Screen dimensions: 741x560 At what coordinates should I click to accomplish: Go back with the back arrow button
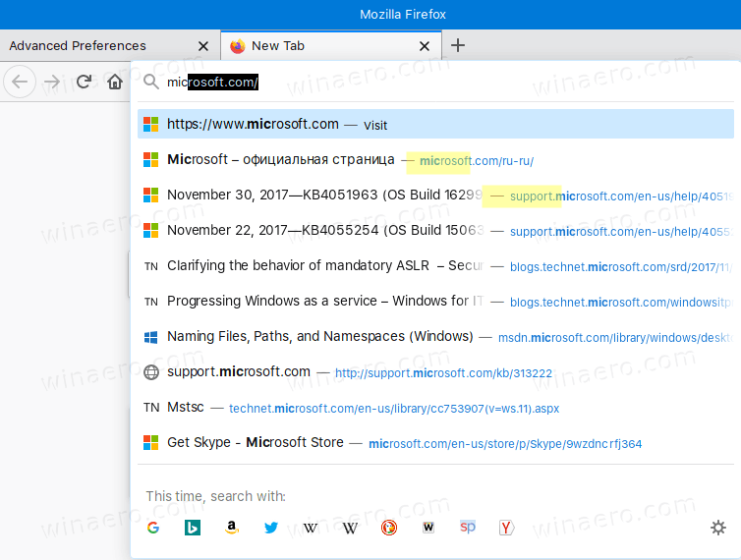tap(20, 82)
